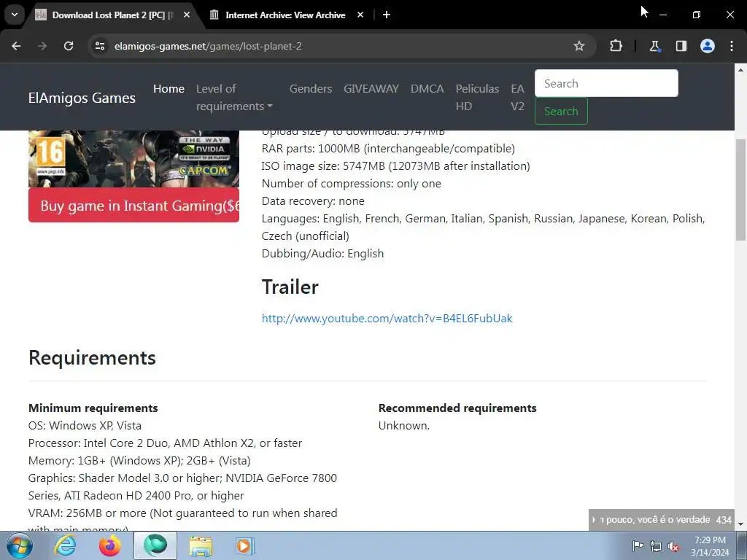Click the ElAmigos Games site logo
Screen dimensions: 747x560
82,98
